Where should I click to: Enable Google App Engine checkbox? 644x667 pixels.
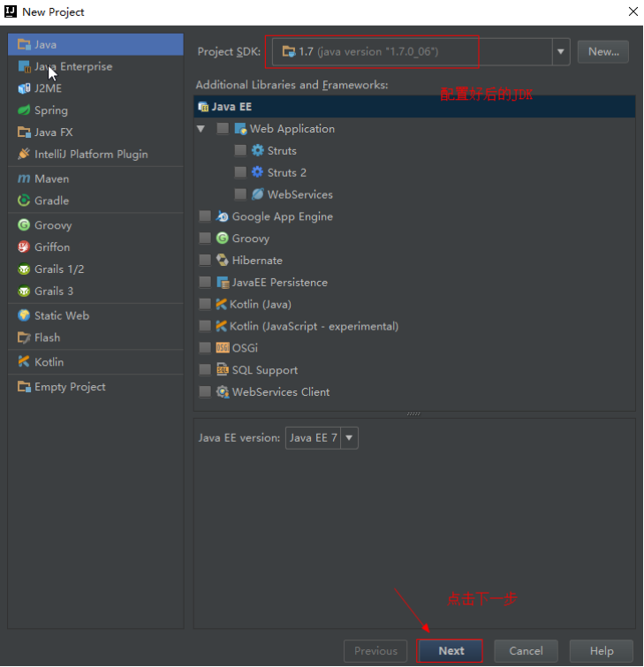(205, 216)
